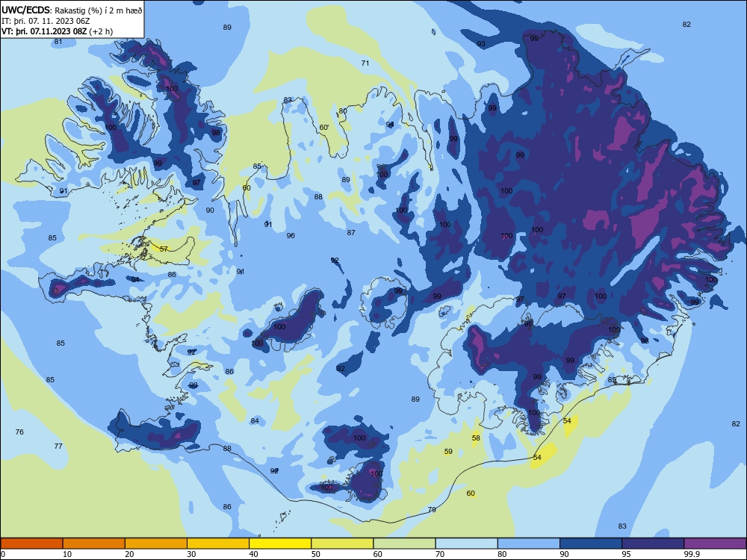
Task: Click the humidity value 79 on the map
Action: (x=432, y=509)
